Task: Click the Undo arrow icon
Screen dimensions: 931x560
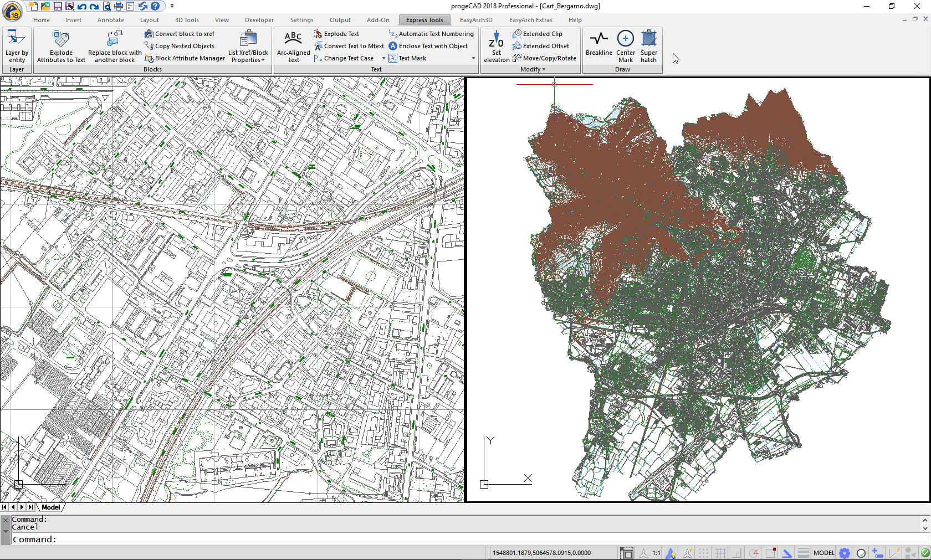Action: (x=82, y=6)
